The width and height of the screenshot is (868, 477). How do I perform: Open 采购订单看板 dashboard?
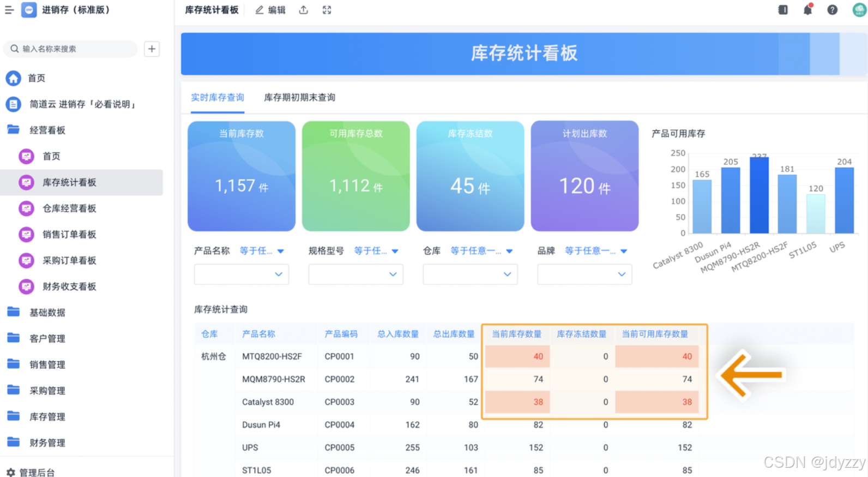[58, 260]
